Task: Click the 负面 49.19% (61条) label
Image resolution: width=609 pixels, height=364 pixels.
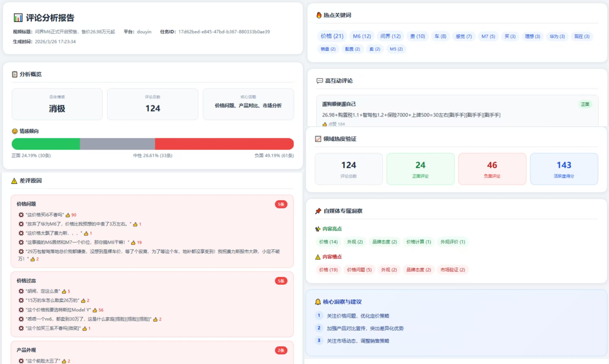Action: pyautogui.click(x=274, y=155)
